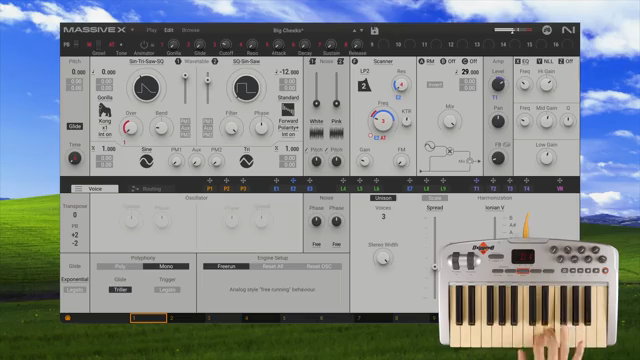Toggle Aux button on oscillator 2

pyautogui.click(x=207, y=128)
